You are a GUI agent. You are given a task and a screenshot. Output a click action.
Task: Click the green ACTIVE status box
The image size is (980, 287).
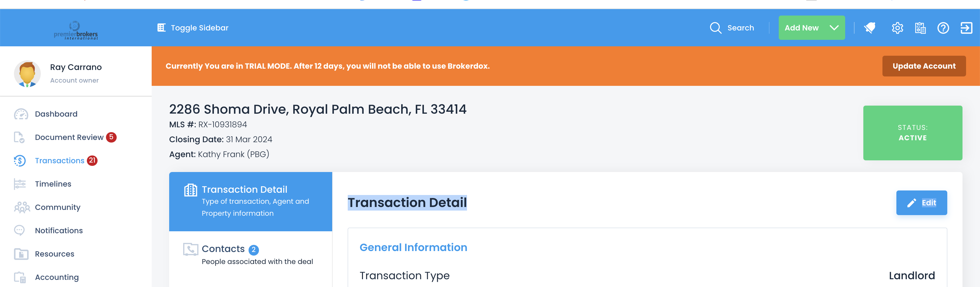tap(912, 133)
